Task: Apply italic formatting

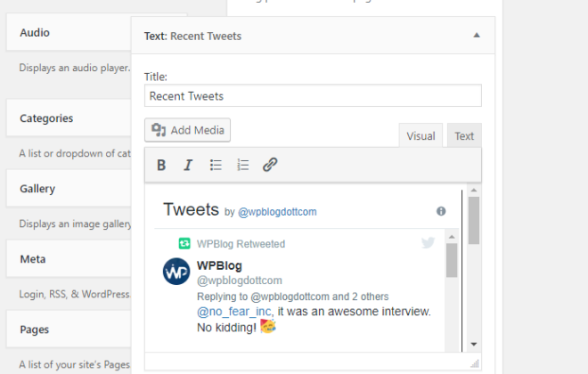Action: click(188, 165)
